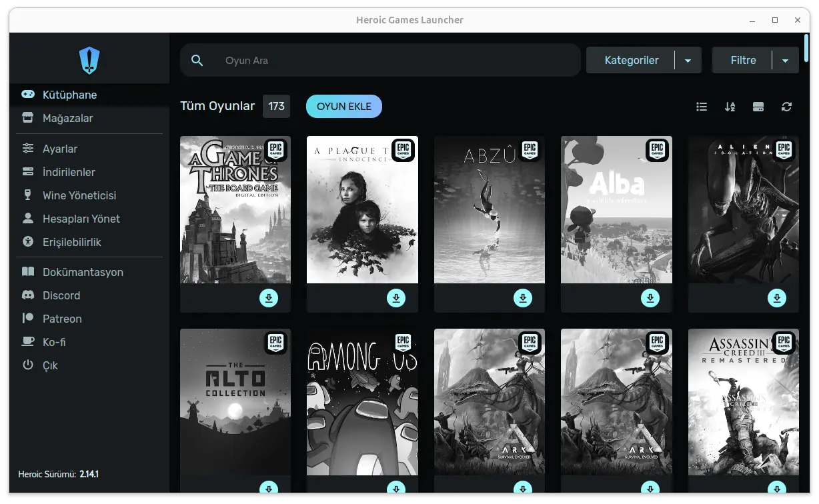The width and height of the screenshot is (819, 504).
Task: Click the store icon beside Mağazalar
Action: tap(28, 118)
